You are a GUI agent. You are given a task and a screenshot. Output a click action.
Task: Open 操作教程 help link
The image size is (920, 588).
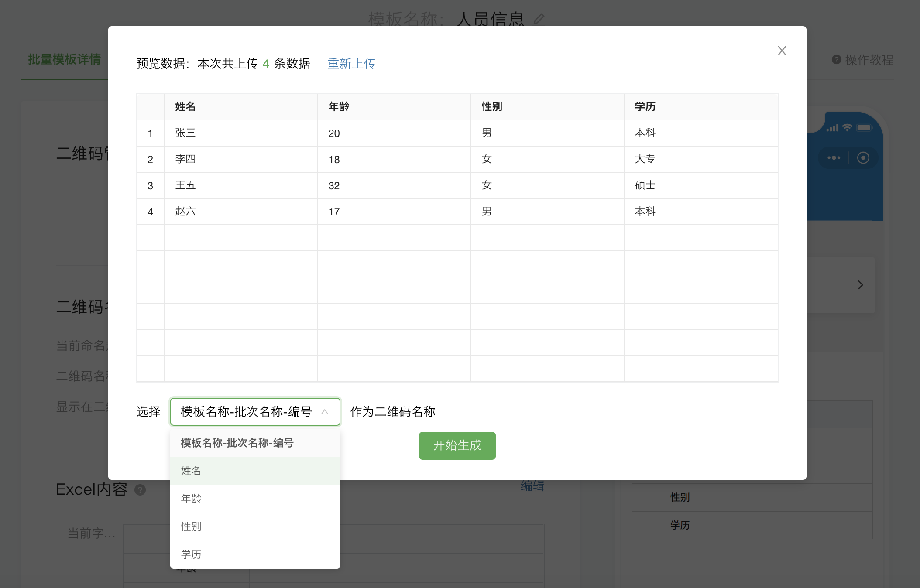click(x=863, y=60)
